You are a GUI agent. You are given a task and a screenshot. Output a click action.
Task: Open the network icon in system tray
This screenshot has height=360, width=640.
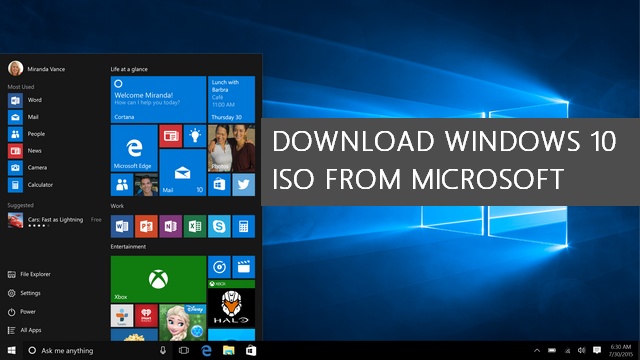coord(567,351)
